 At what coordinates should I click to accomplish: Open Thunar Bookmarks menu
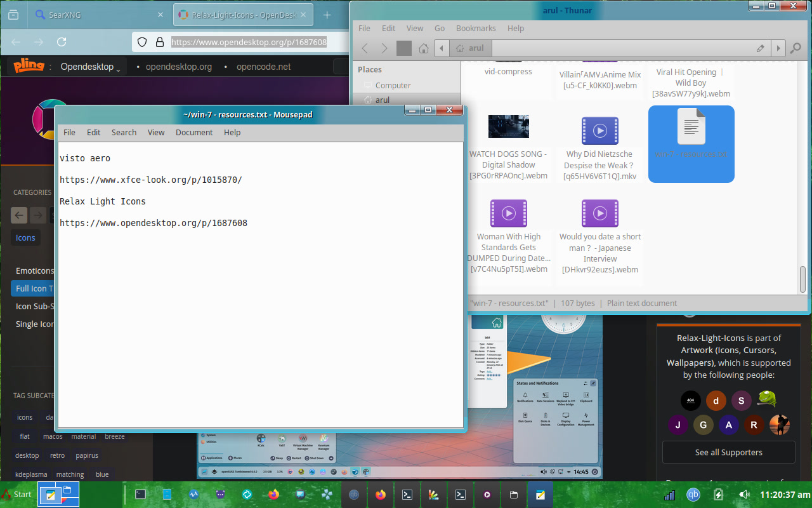pyautogui.click(x=476, y=28)
